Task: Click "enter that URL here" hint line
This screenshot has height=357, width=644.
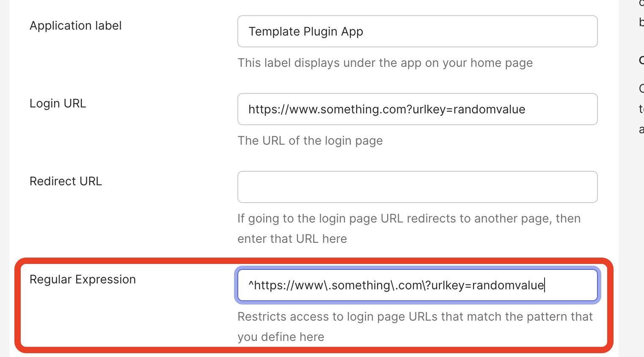Action: [292, 239]
